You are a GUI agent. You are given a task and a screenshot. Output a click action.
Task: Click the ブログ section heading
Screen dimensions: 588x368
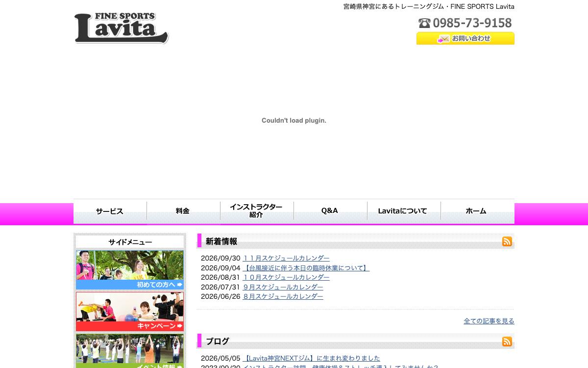coord(218,342)
